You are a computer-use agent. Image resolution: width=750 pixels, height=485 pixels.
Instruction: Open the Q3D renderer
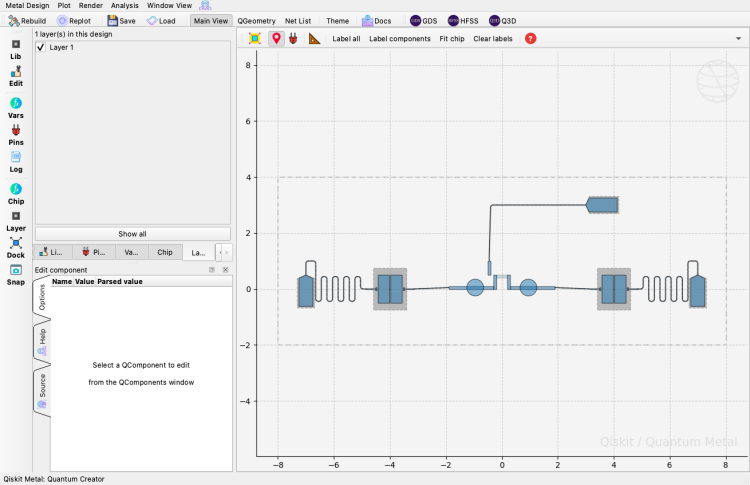503,21
